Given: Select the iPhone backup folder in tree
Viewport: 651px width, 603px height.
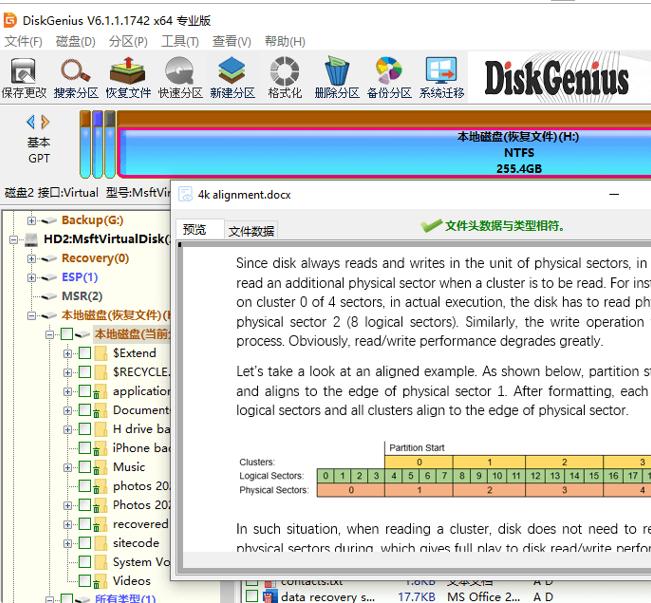Looking at the screenshot, I should 141,448.
